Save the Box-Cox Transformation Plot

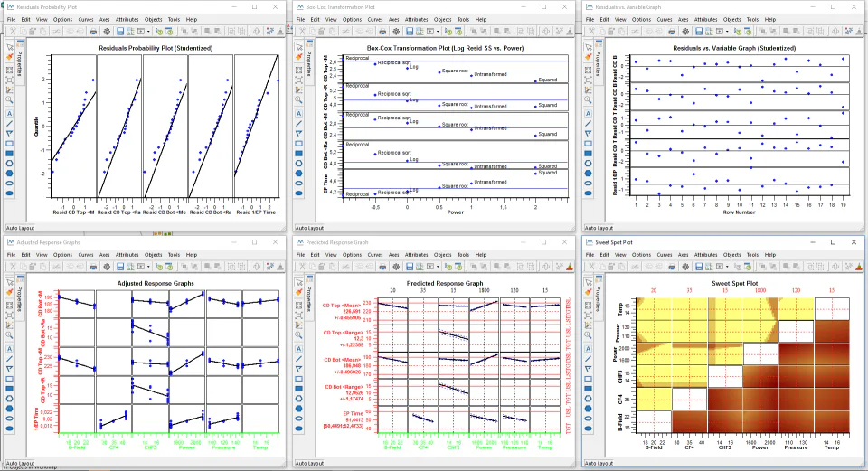click(409, 32)
